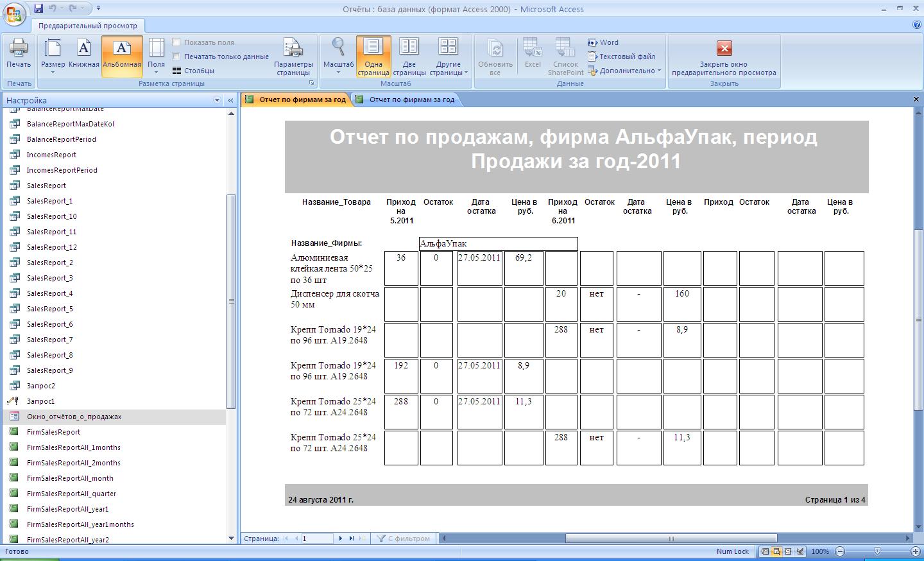924x561 pixels.
Task: Enable the Печатать только данные checkbox
Action: coord(176,56)
